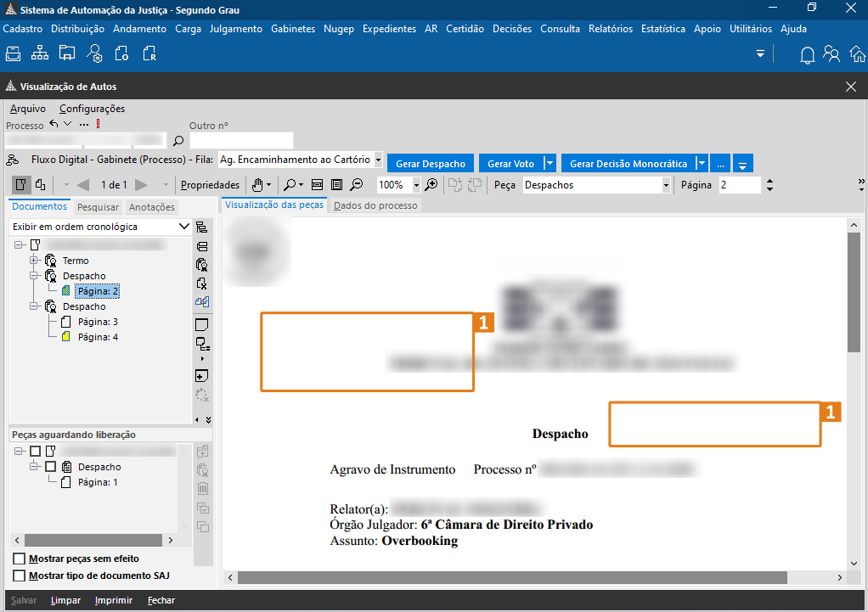Click the workflow icon beside Fluxo Digital
868x612 pixels.
(x=13, y=160)
